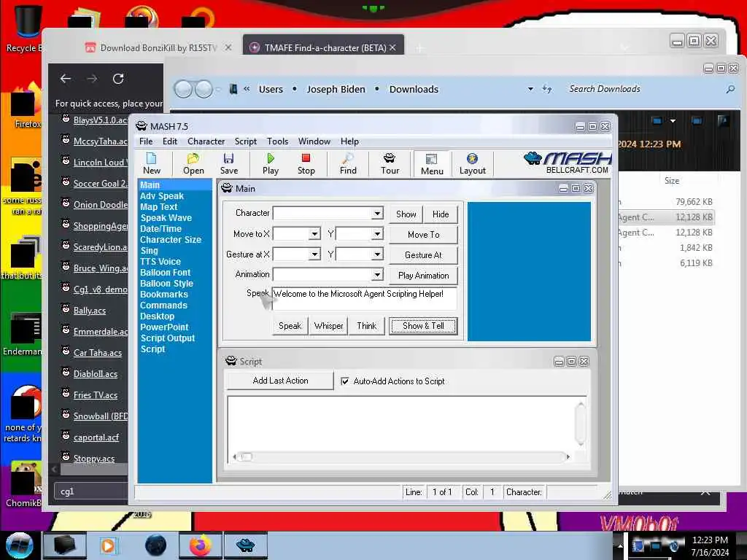Click the Think button
The width and height of the screenshot is (747, 560).
coord(366,326)
